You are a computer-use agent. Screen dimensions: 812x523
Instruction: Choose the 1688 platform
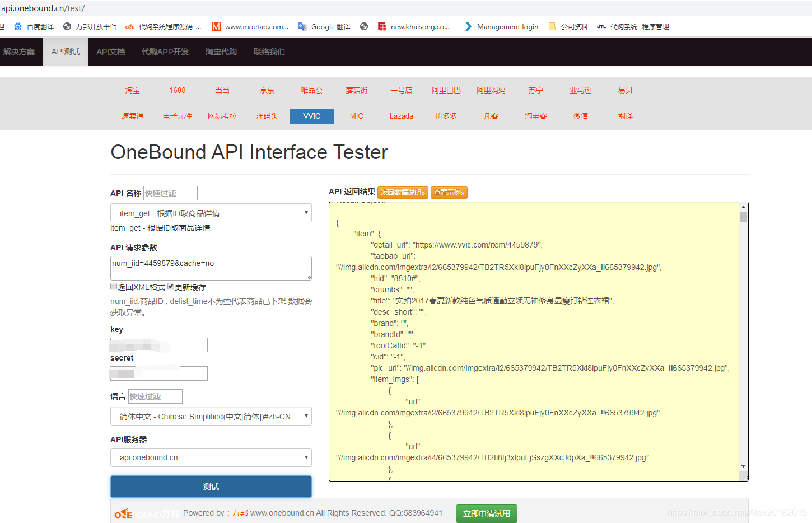pyautogui.click(x=178, y=90)
